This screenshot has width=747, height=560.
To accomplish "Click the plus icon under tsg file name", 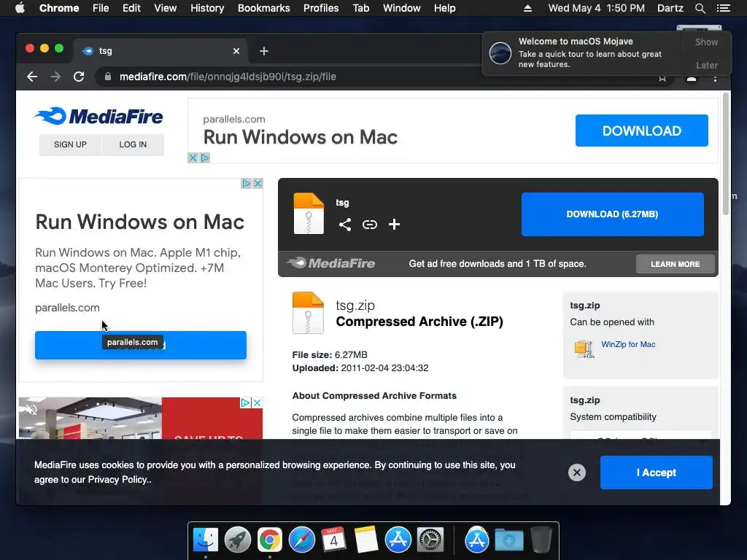I will (394, 225).
